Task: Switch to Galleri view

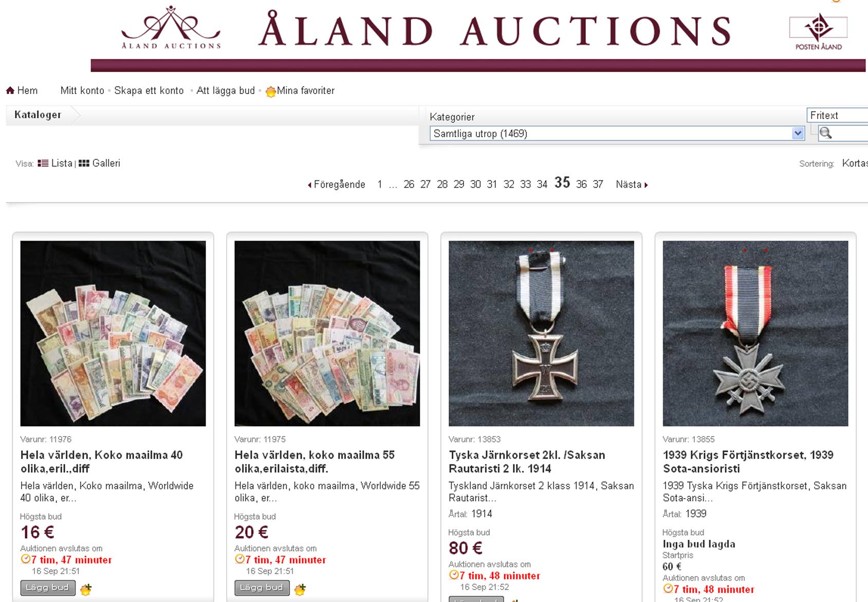Action: tap(99, 163)
